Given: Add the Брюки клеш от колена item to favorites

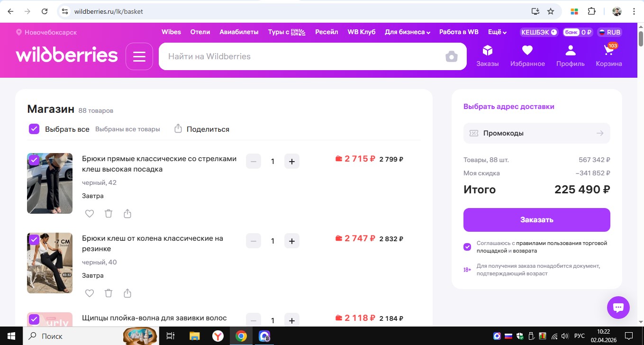Looking at the screenshot, I should tap(90, 293).
